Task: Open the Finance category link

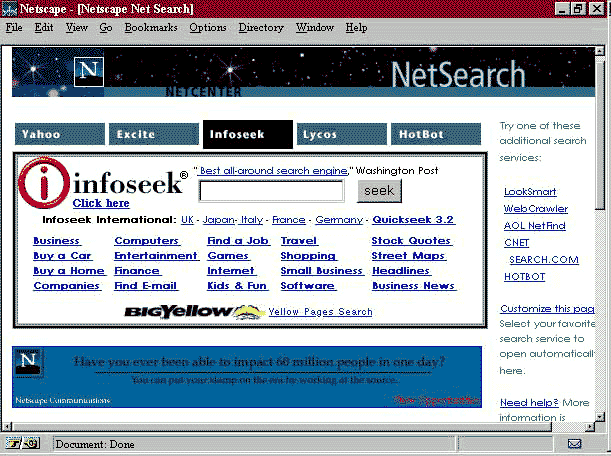Action: 137,271
